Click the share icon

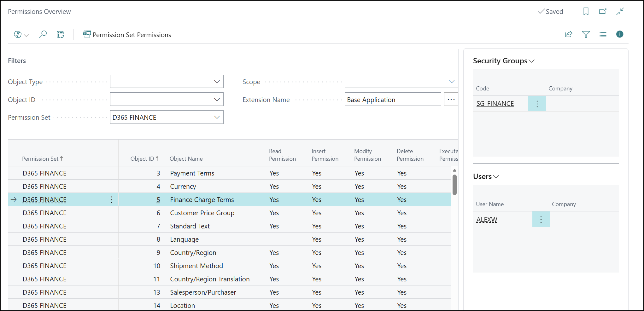pyautogui.click(x=569, y=34)
